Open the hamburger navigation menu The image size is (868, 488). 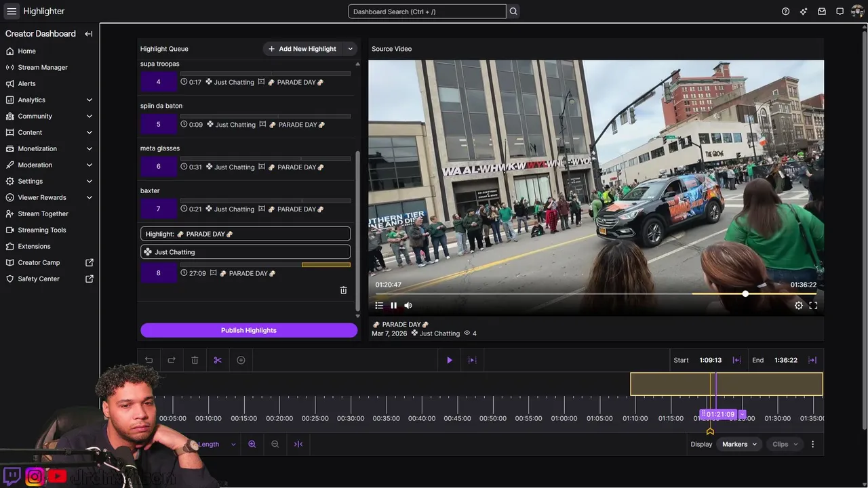tap(12, 11)
